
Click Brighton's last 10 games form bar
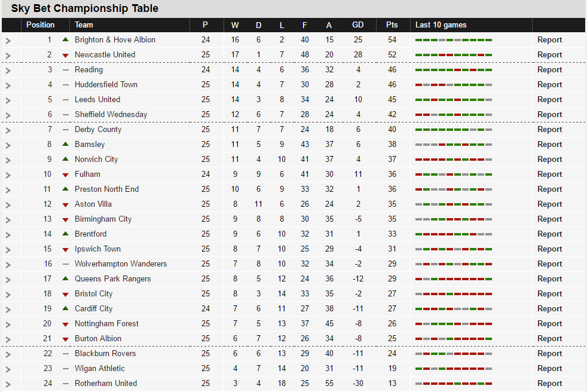point(454,40)
